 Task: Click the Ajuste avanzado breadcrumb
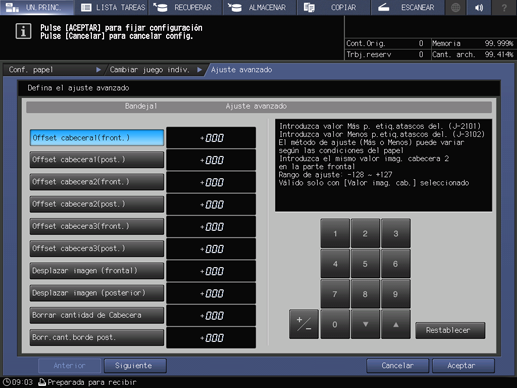(x=242, y=70)
